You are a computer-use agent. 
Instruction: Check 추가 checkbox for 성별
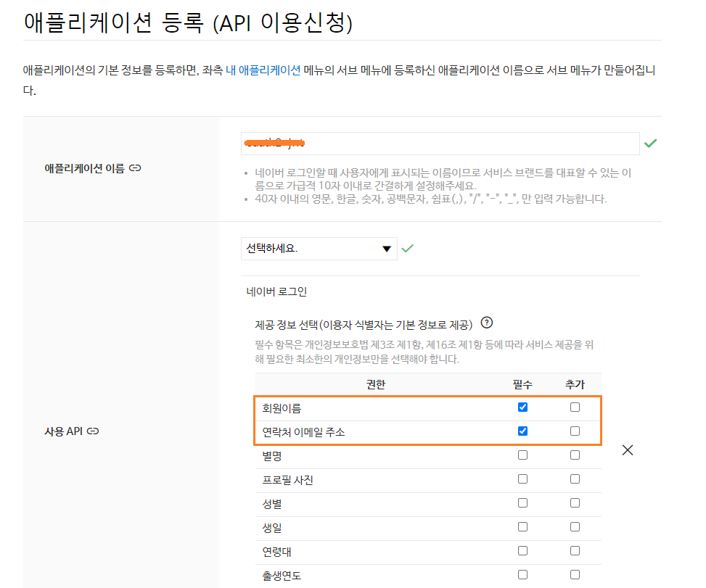pyautogui.click(x=575, y=502)
